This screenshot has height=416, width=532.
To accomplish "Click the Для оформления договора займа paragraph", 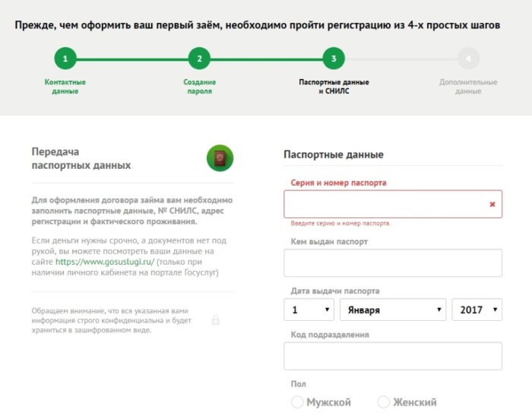I will pos(132,211).
